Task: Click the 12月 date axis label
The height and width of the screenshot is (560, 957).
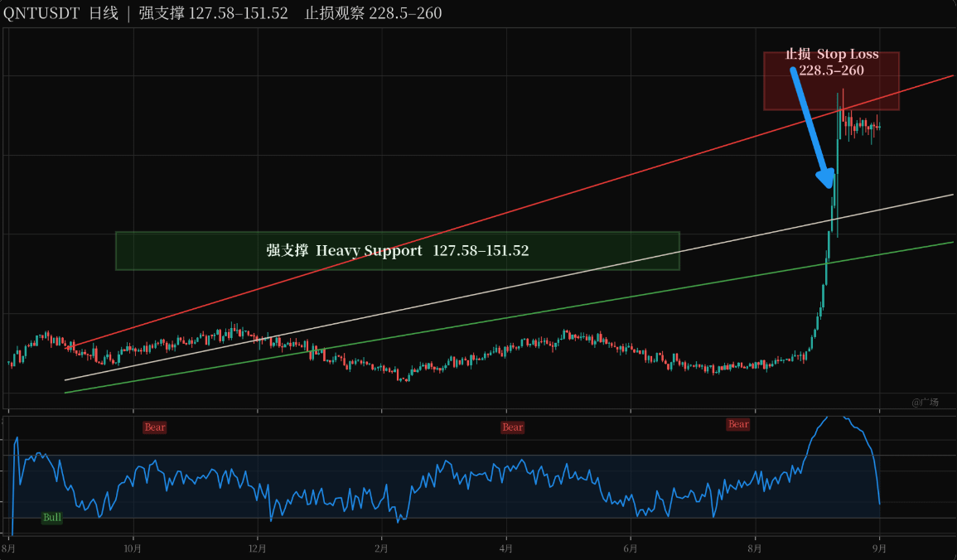Action: (x=258, y=548)
